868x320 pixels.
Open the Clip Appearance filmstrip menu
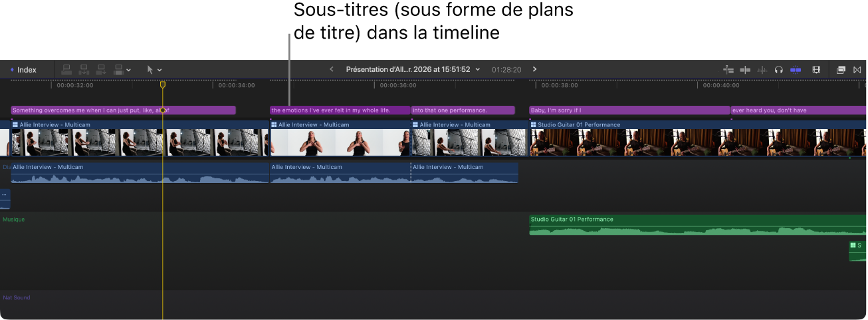817,69
